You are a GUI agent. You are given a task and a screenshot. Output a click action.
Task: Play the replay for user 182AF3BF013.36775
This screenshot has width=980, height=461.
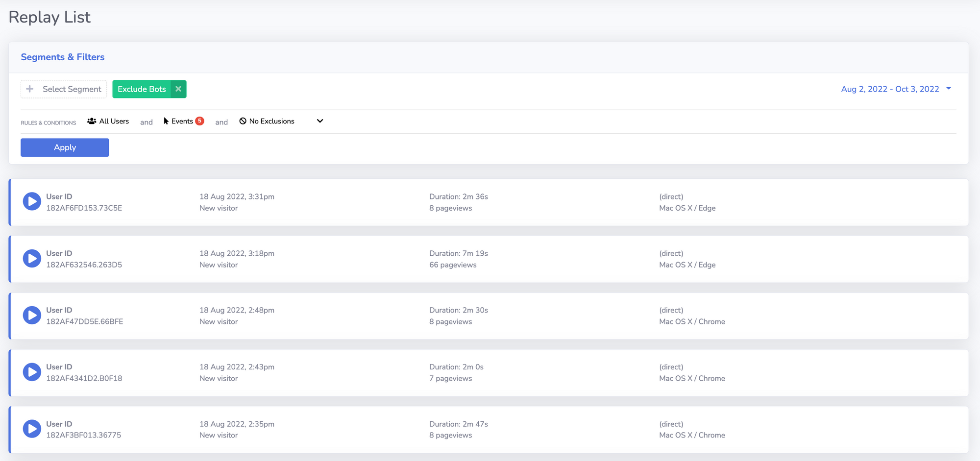pyautogui.click(x=32, y=429)
